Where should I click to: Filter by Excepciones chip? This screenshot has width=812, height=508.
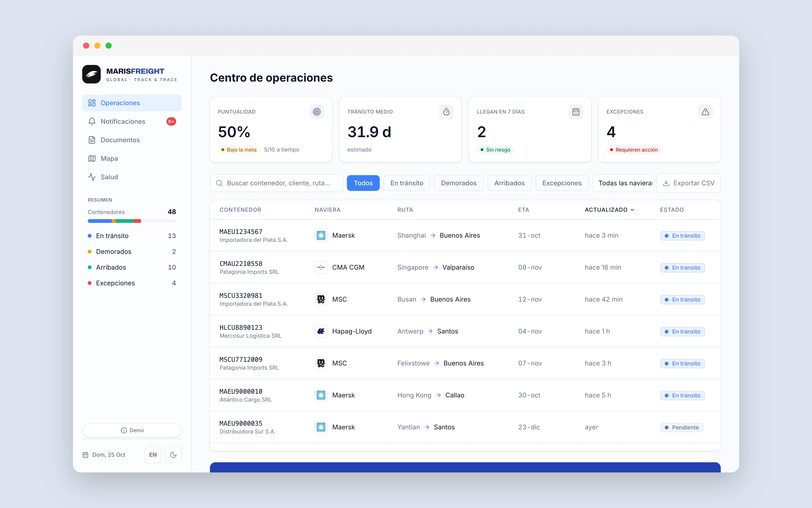(x=562, y=183)
